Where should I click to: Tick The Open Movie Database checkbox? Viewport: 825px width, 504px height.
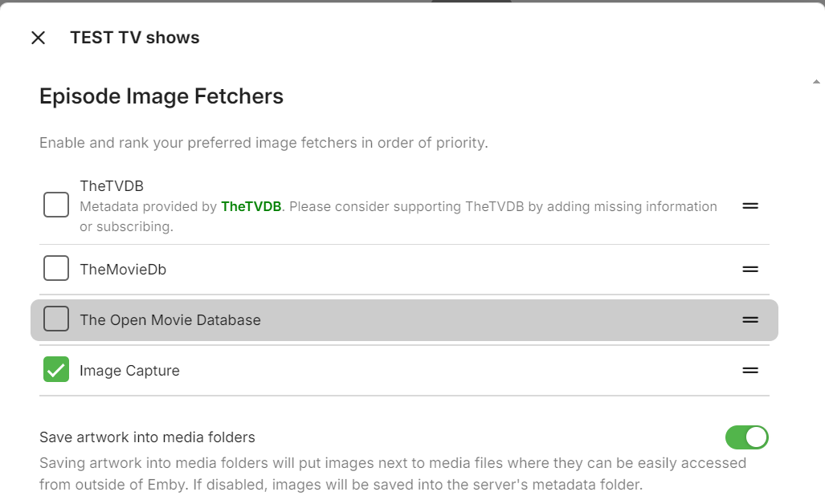point(56,319)
